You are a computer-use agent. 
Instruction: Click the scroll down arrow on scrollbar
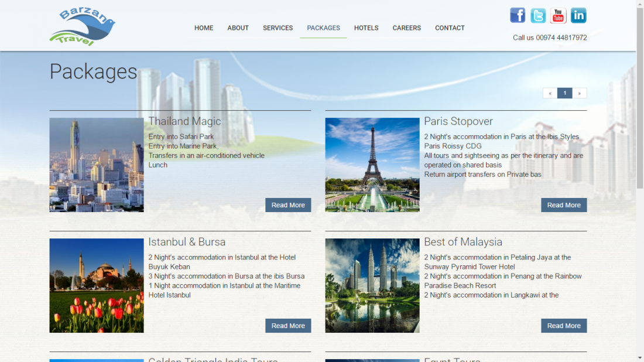[x=639, y=357]
